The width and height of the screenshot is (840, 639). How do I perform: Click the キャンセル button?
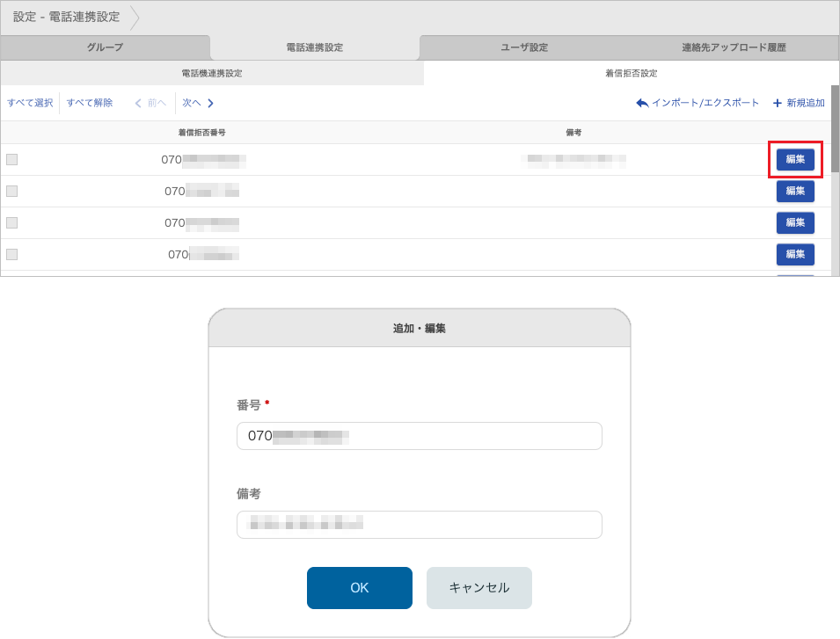[478, 588]
